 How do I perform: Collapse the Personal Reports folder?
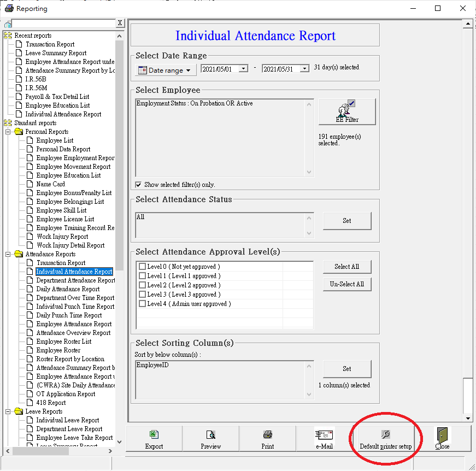pyautogui.click(x=8, y=132)
